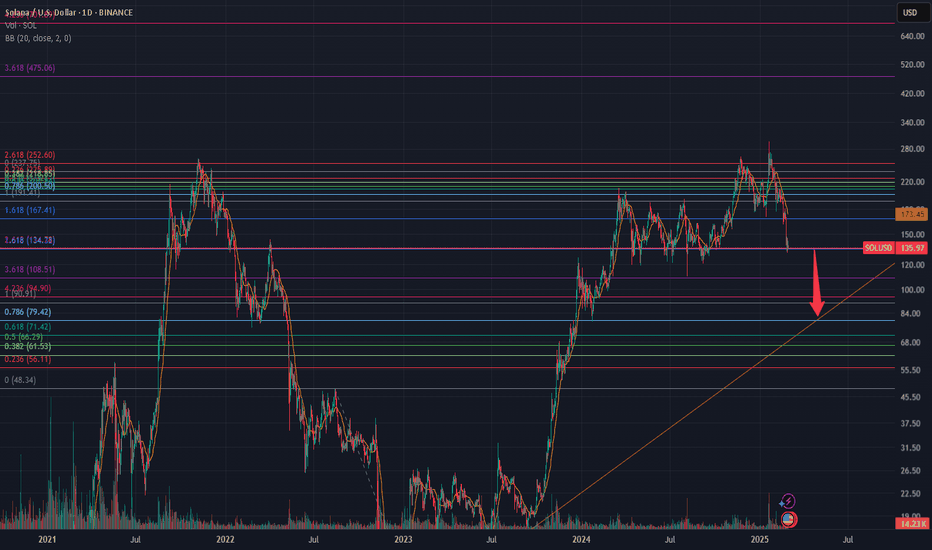Select the 0.786 (79.42) Fibonacci label
The image size is (932, 550).
pos(28,312)
